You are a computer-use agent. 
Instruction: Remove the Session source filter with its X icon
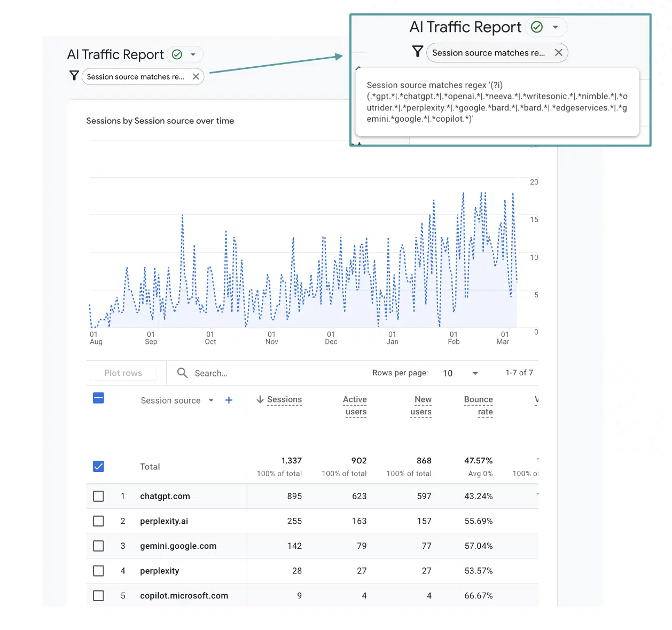pos(196,76)
